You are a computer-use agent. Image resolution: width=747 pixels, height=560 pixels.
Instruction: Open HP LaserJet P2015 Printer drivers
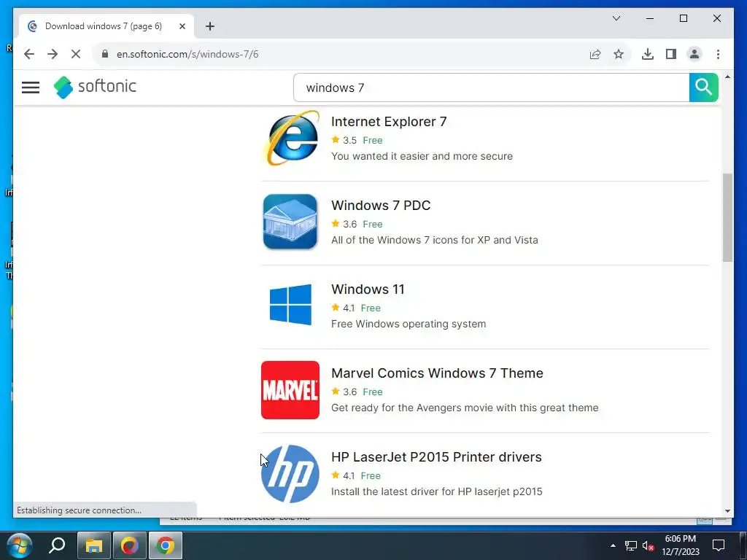coord(436,456)
